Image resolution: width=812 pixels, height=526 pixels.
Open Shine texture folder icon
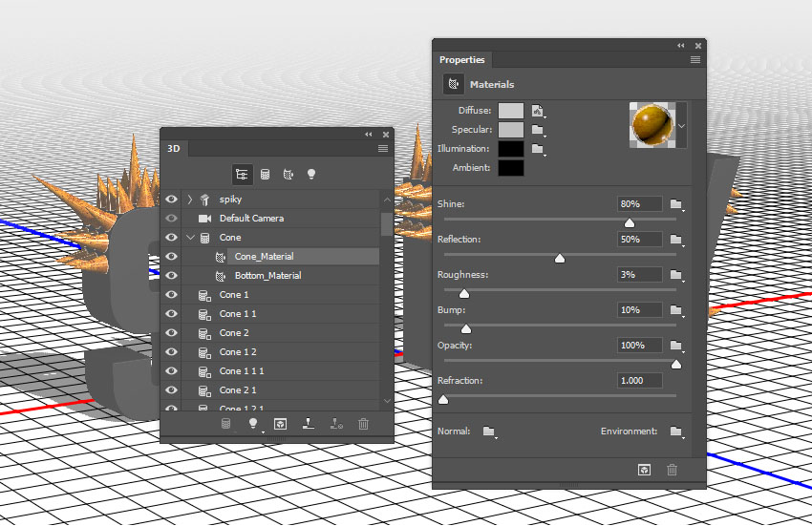(676, 204)
